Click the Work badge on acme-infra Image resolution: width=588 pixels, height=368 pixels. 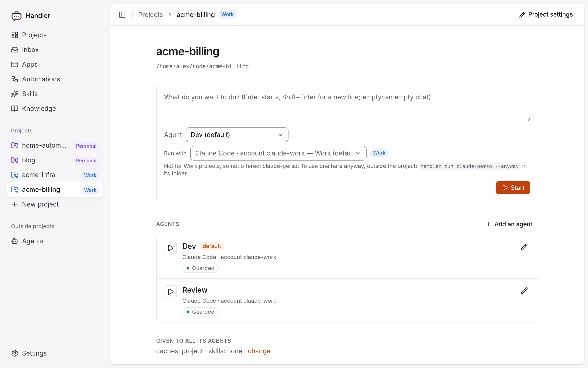pos(90,175)
